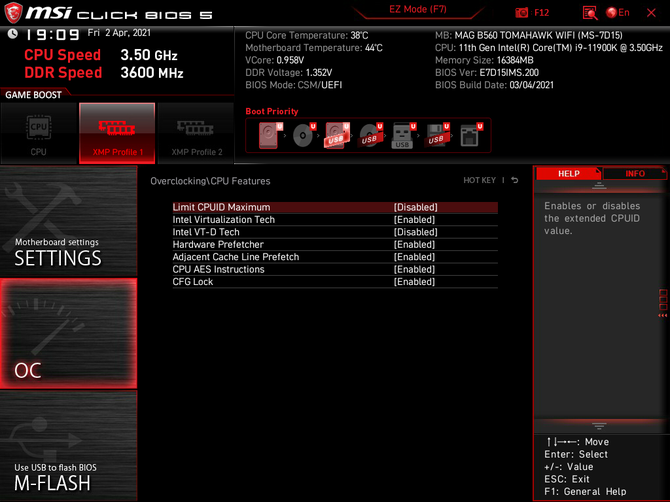
Task: Click the Memory Size 16384MB text
Action: [x=484, y=60]
